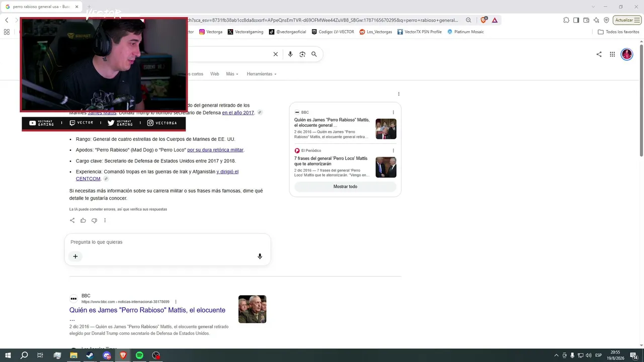The height and width of the screenshot is (362, 644).
Task: Open notification center with 14 badge
Action: click(634, 355)
